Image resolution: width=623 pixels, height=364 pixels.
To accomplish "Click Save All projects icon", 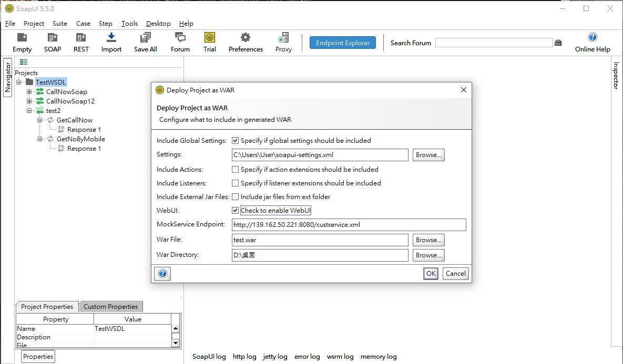I will (146, 38).
